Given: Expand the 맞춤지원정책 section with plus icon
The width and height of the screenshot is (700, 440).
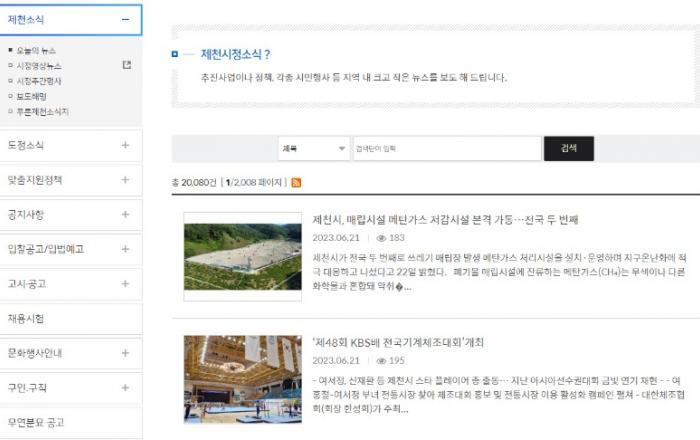Looking at the screenshot, I should click(125, 180).
